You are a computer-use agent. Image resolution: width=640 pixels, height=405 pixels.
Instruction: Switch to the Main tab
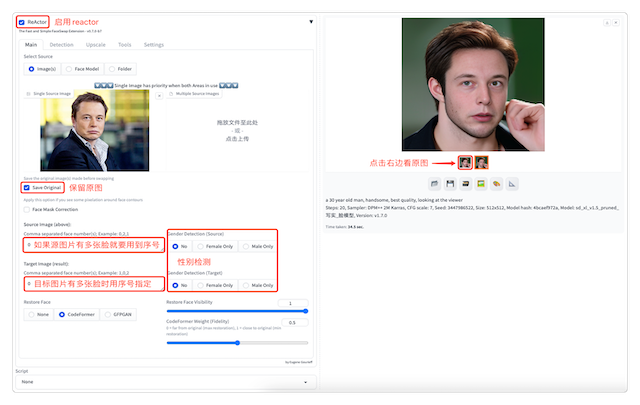pyautogui.click(x=31, y=45)
